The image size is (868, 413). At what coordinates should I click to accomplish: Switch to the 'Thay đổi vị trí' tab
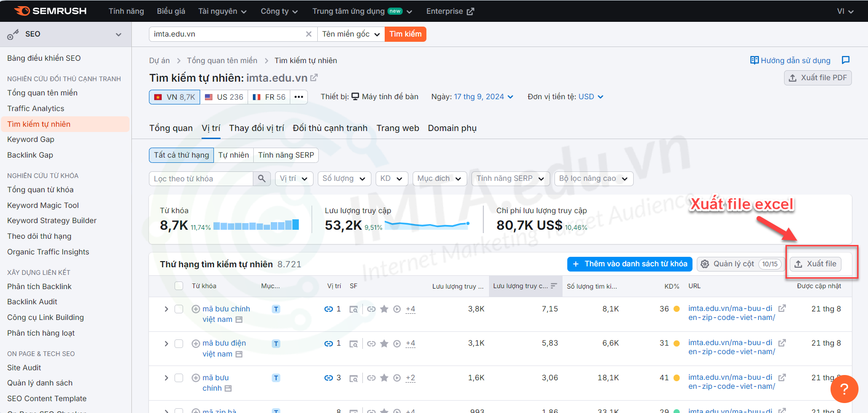(x=257, y=128)
